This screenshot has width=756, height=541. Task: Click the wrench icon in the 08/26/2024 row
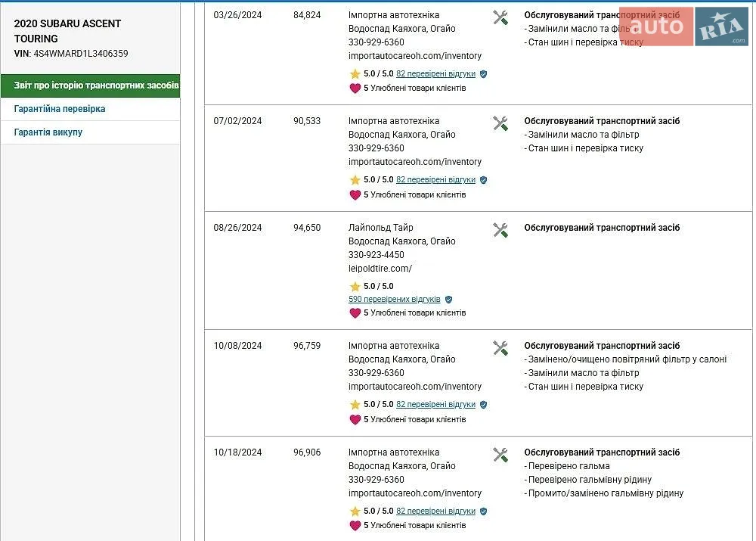click(x=500, y=230)
